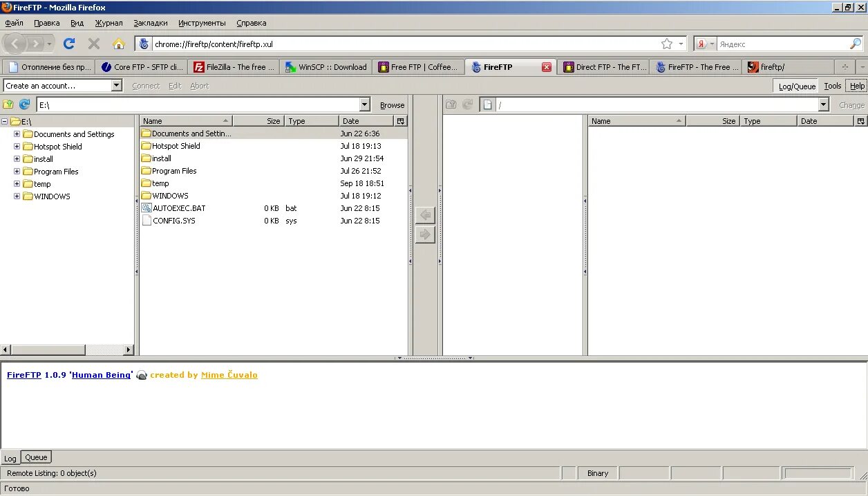Collapse the E:\ root tree item
The height and width of the screenshot is (496, 868).
coord(6,120)
